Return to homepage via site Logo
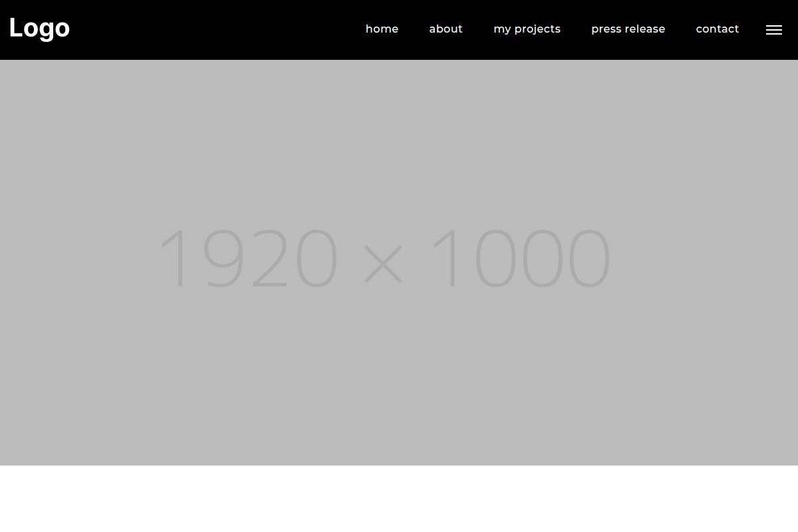The width and height of the screenshot is (798, 532). tap(39, 29)
